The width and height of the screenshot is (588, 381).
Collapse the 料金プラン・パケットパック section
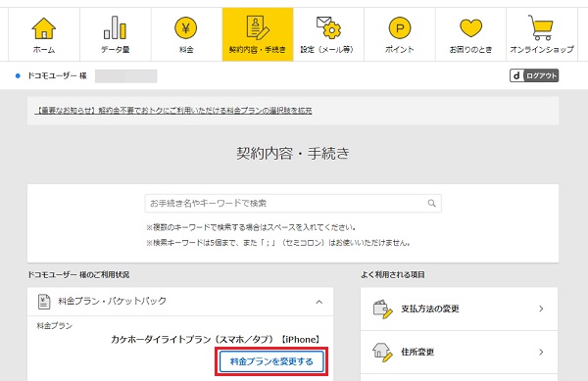pyautogui.click(x=319, y=302)
